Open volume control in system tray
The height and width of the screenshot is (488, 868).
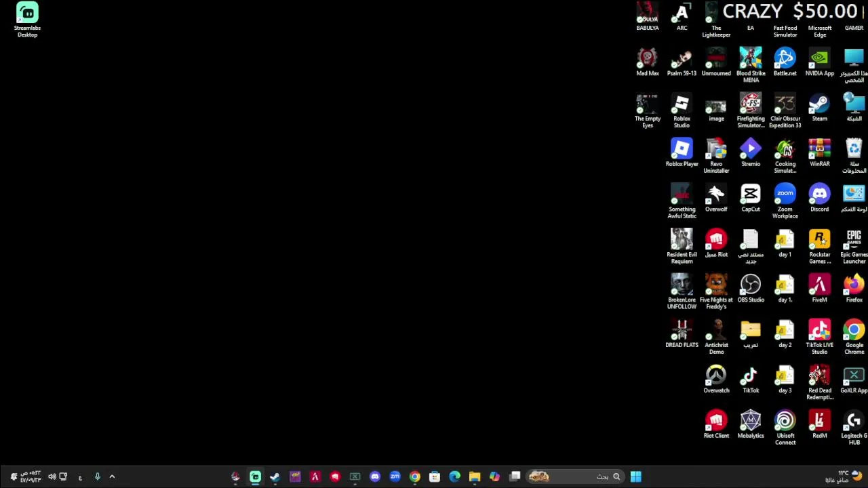click(52, 476)
